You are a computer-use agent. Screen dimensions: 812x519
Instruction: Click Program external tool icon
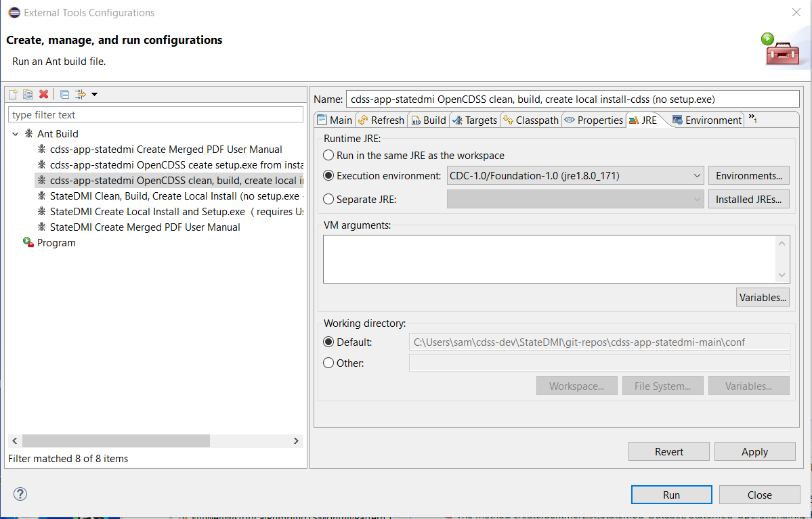tap(28, 242)
